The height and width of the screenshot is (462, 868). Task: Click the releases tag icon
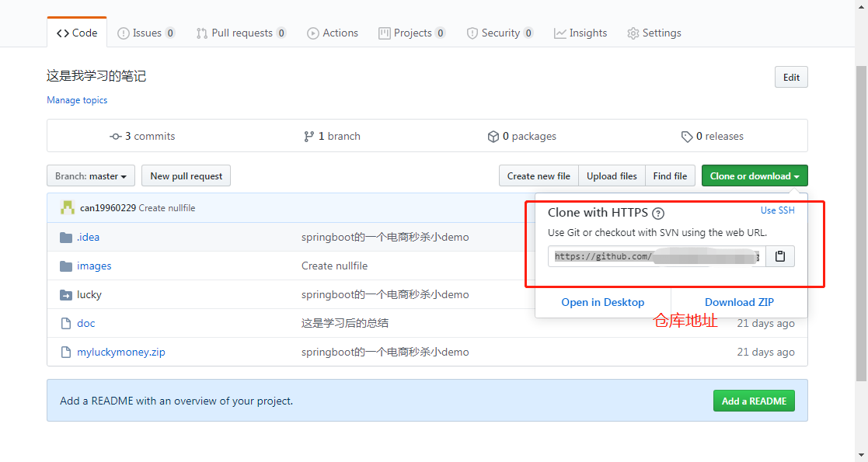(x=687, y=136)
